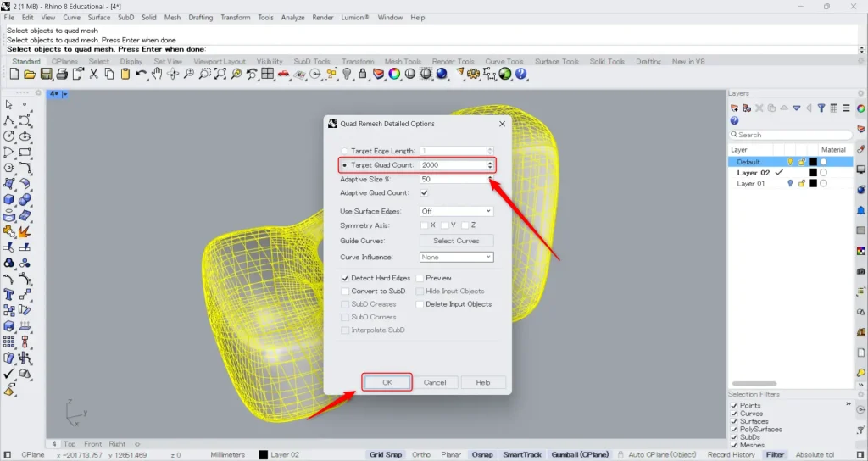The height and width of the screenshot is (461, 868).
Task: Open options with the gear icon in toolbar
Action: 473,74
